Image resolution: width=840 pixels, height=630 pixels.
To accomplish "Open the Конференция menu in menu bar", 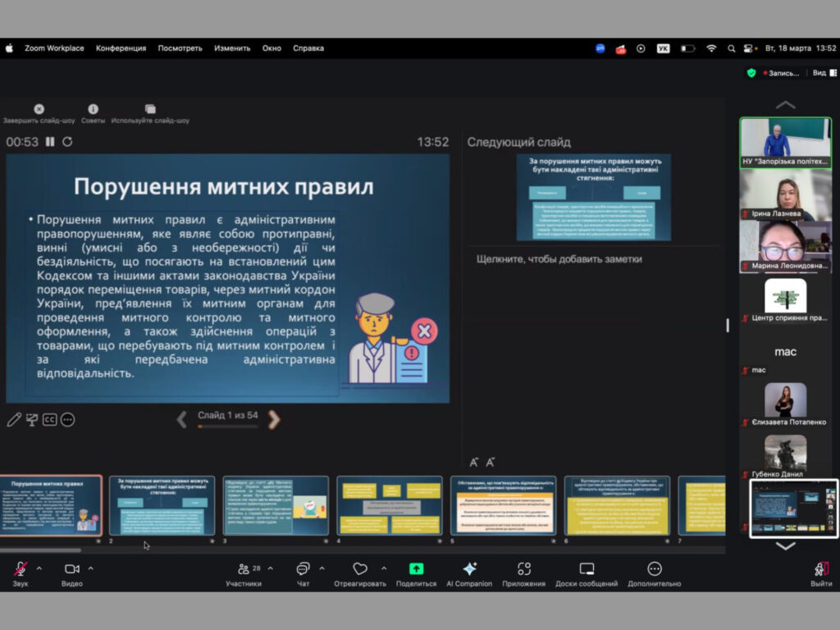I will pos(121,48).
